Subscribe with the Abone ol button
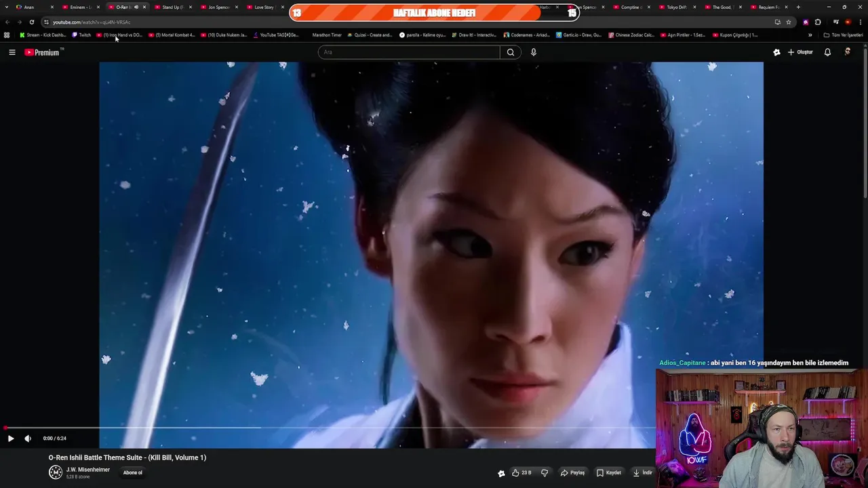 coord(133,472)
